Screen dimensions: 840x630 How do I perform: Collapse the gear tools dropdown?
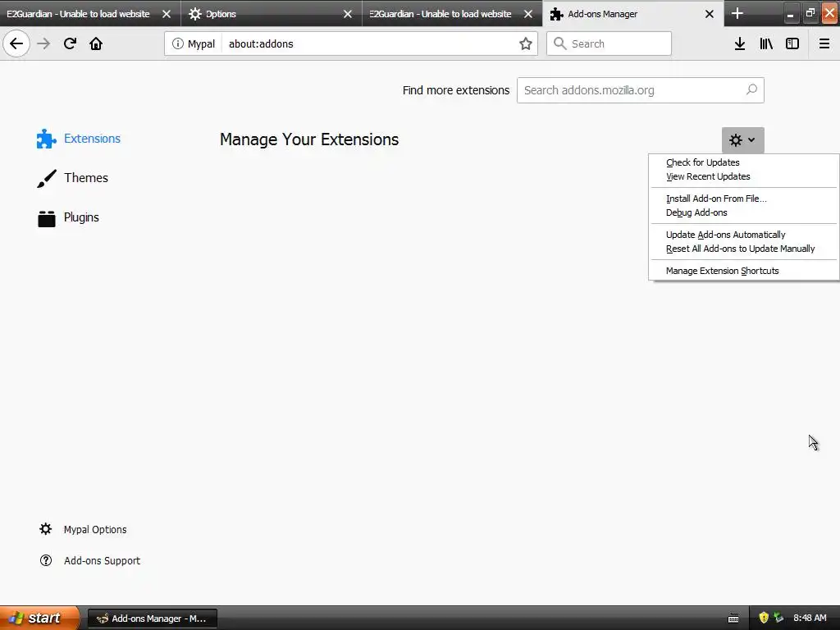742,139
